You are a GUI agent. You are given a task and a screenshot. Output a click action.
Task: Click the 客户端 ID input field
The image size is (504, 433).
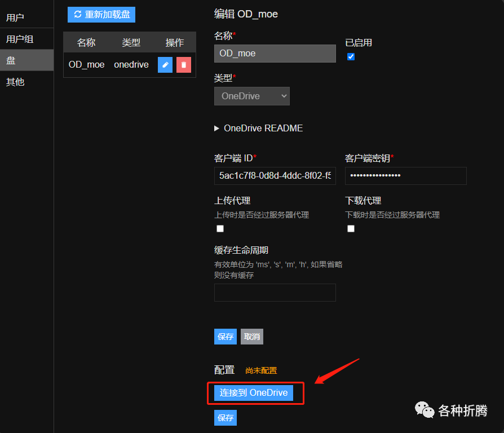[x=275, y=176]
